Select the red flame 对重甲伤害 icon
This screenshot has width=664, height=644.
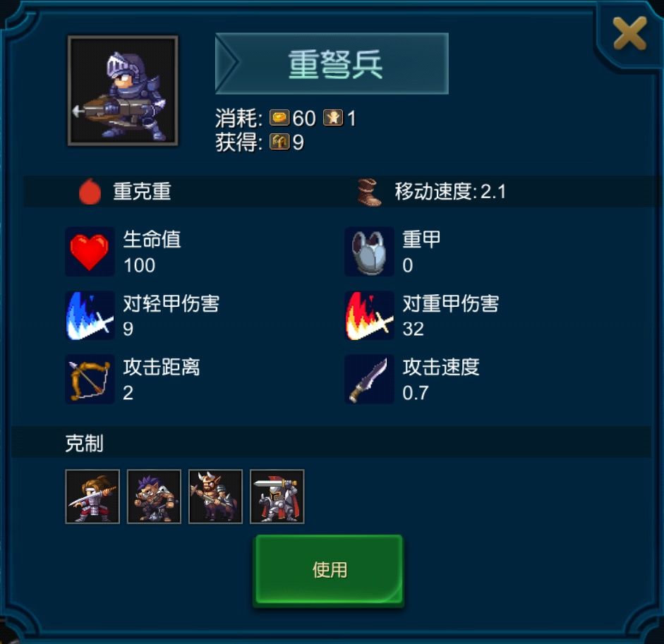(369, 315)
